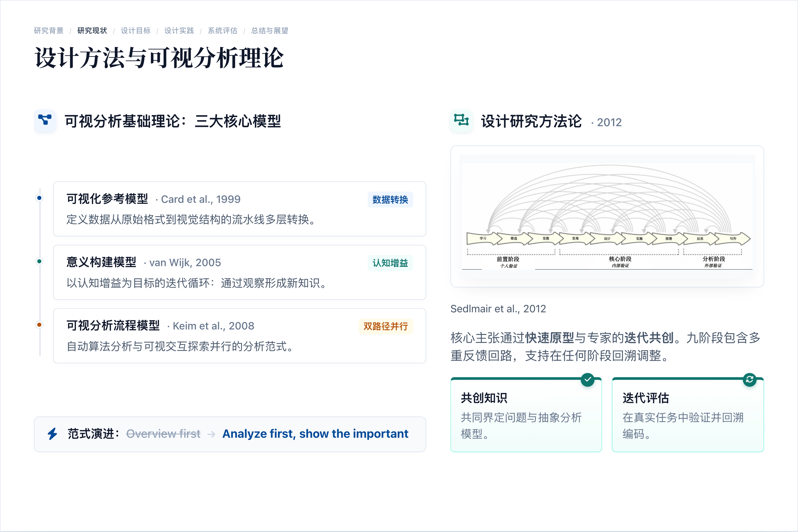Viewport: 798px width, 532px height.
Task: Click the lightning bolt icon before 范式演进
Action: [x=53, y=434]
